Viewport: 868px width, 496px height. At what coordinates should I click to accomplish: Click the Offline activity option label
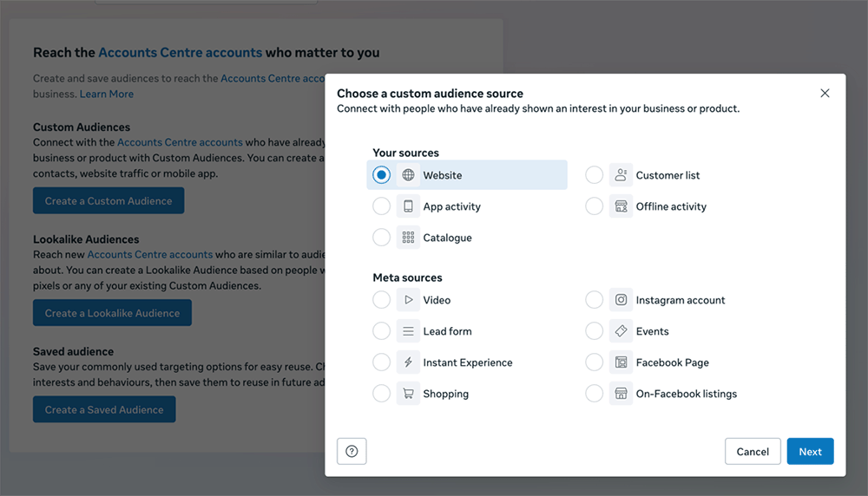coord(671,206)
